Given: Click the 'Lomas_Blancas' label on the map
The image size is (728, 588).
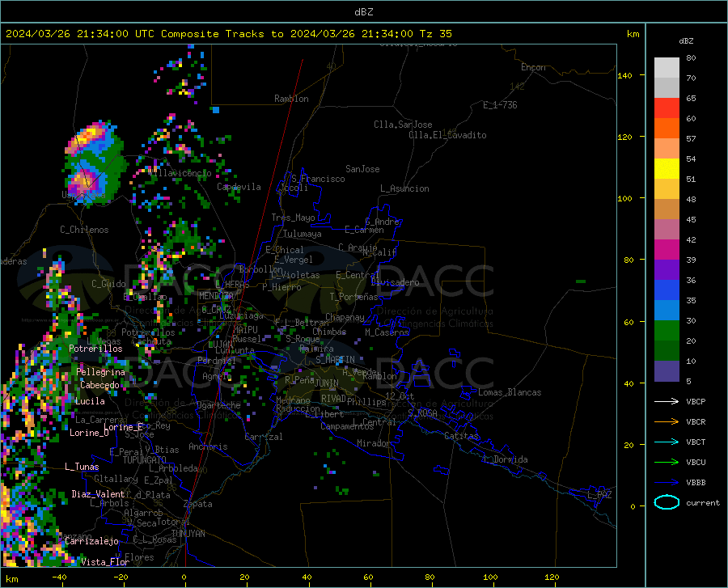Looking at the screenshot, I should 510,392.
